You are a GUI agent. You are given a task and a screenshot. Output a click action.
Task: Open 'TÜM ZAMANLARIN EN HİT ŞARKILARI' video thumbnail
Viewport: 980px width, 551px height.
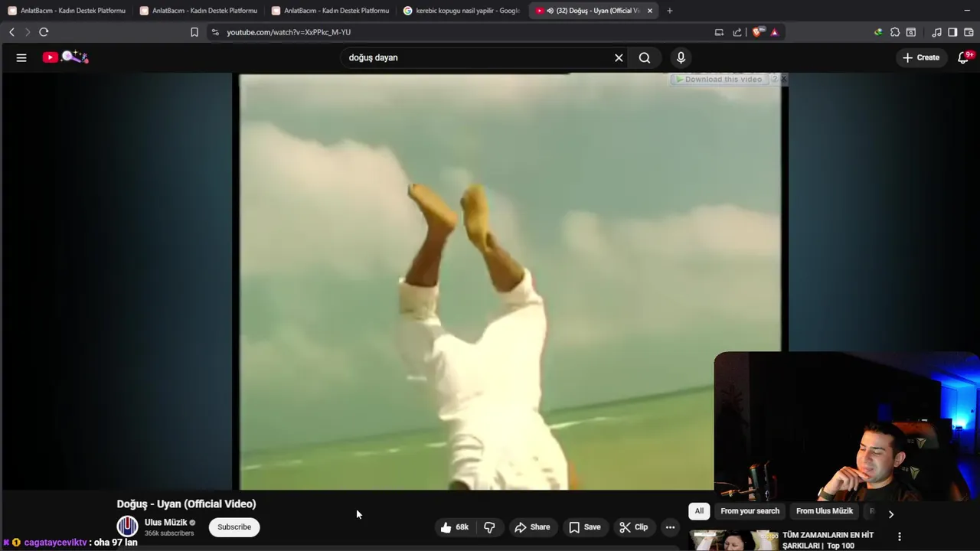tap(734, 540)
